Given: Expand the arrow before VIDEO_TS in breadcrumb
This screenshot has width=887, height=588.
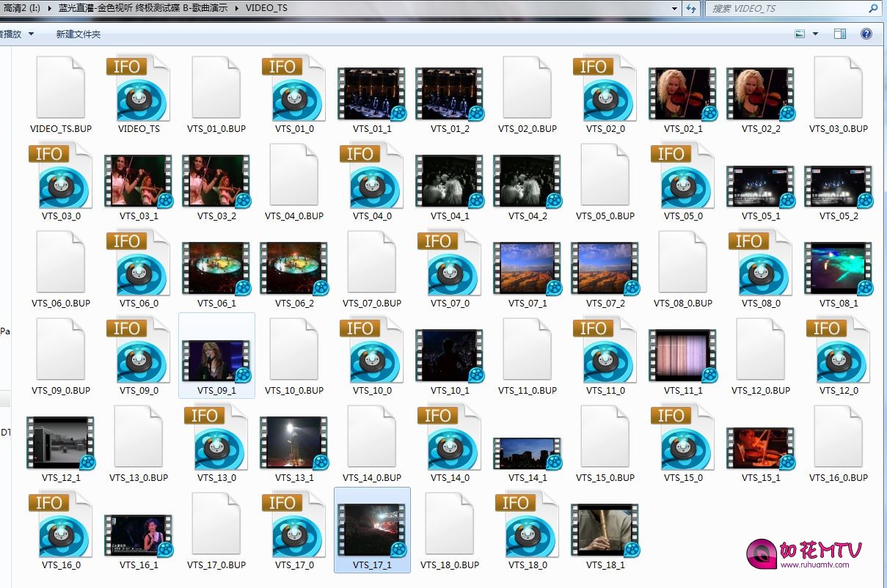Looking at the screenshot, I should click(237, 9).
